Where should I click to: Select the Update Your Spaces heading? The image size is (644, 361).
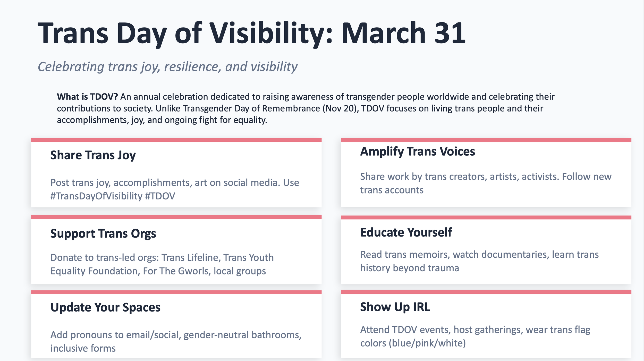[x=105, y=308]
